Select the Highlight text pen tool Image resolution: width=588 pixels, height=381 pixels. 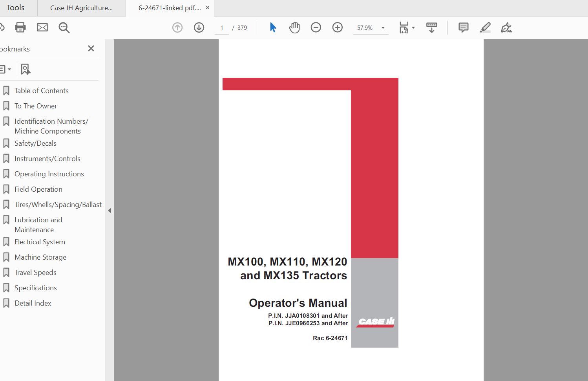point(485,27)
